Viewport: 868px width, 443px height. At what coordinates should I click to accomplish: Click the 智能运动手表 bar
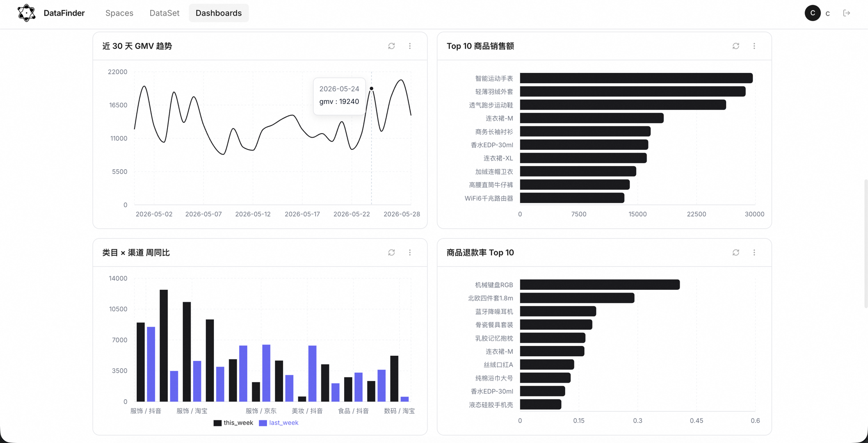[636, 78]
